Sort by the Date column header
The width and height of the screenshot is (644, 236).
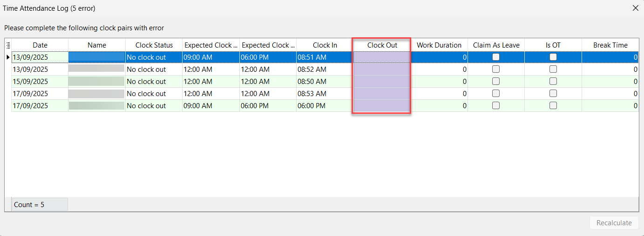click(40, 45)
